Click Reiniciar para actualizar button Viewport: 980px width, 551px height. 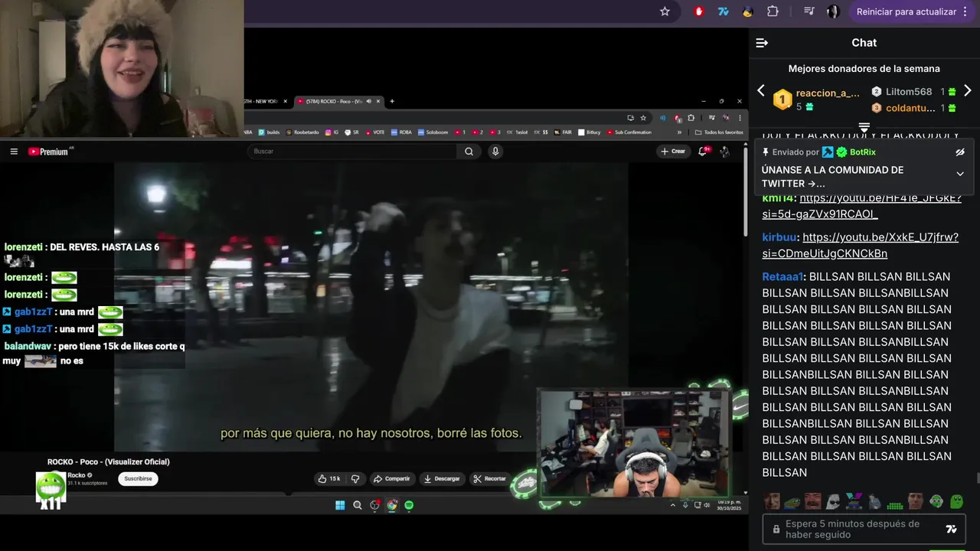pyautogui.click(x=906, y=11)
